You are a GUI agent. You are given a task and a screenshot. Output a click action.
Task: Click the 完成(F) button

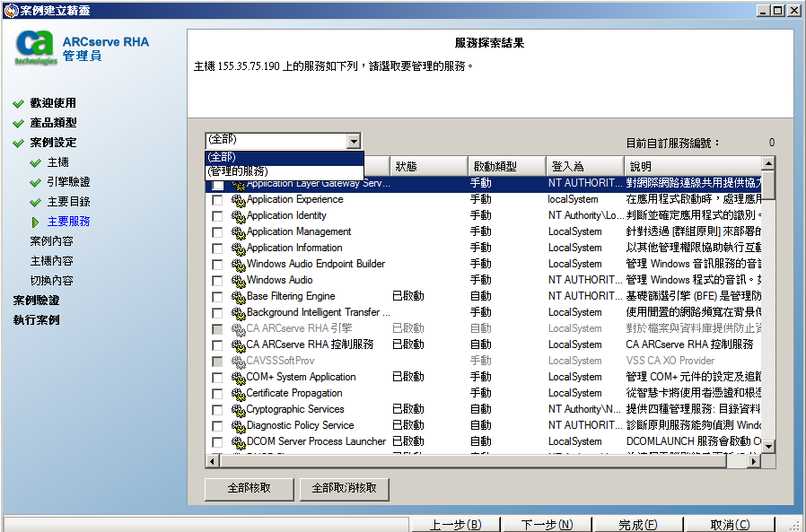pyautogui.click(x=638, y=525)
